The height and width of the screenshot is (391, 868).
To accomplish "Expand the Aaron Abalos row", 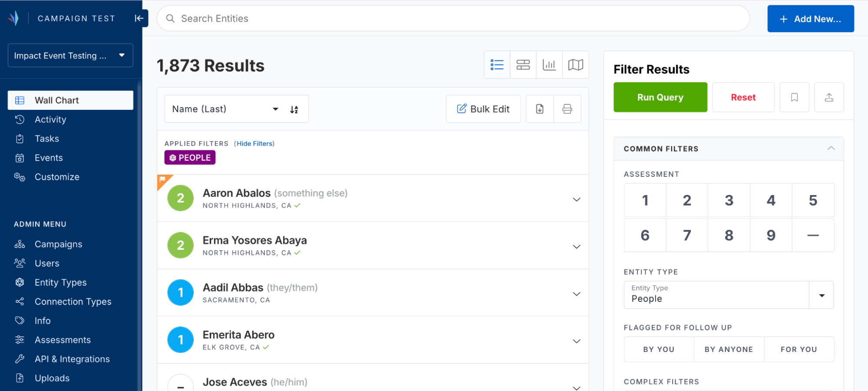I will [x=576, y=199].
